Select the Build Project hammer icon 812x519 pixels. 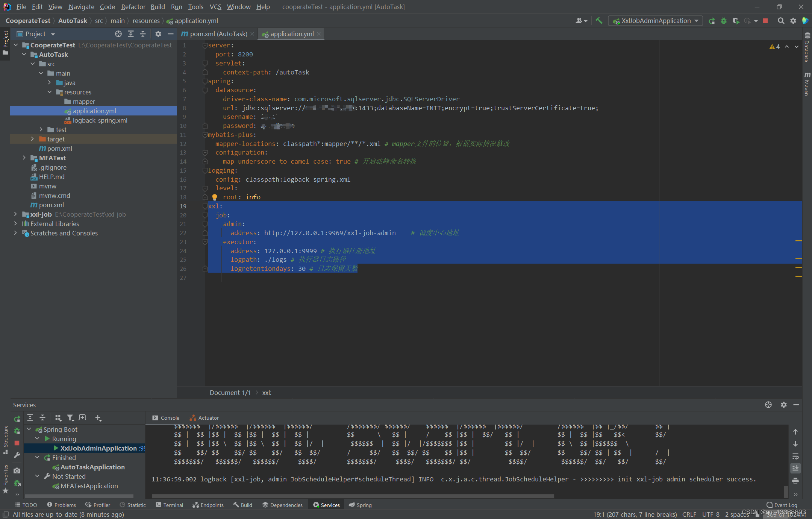(598, 21)
